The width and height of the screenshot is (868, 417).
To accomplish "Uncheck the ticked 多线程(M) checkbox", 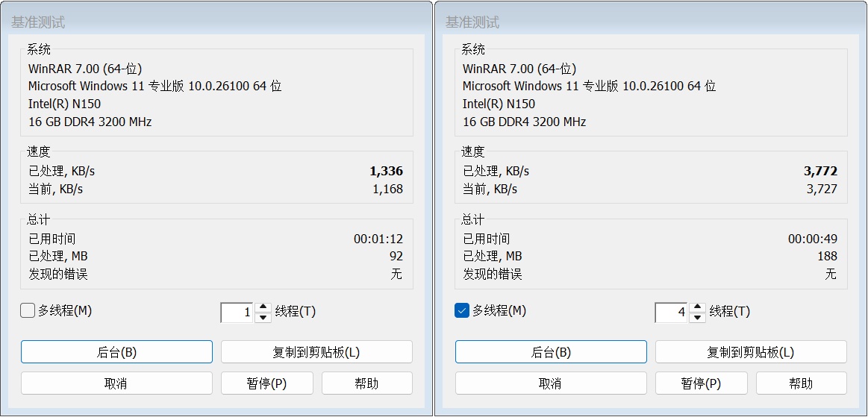I will tap(462, 311).
